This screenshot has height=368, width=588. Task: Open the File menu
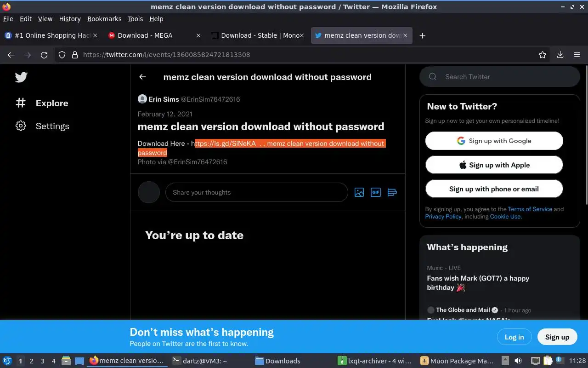coord(8,19)
